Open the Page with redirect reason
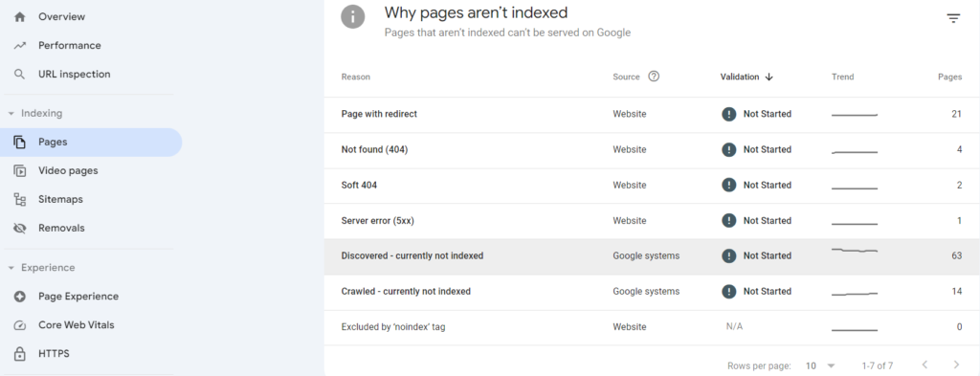980x376 pixels. [379, 114]
